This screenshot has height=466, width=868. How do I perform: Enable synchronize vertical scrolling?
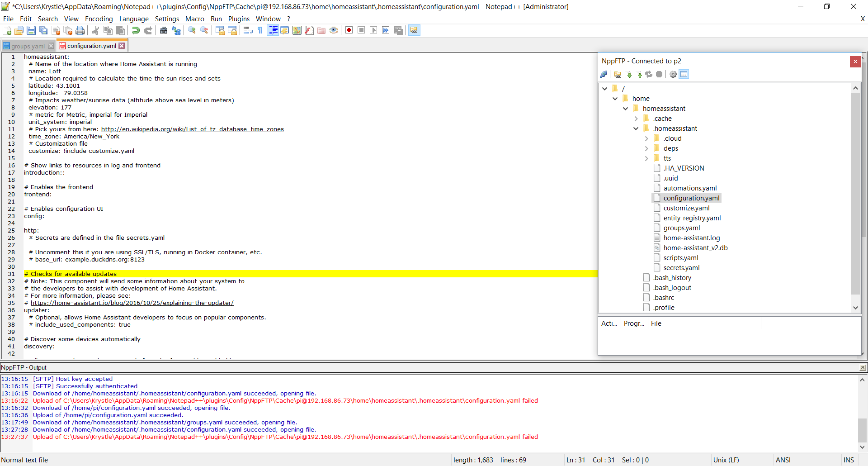pos(219,30)
